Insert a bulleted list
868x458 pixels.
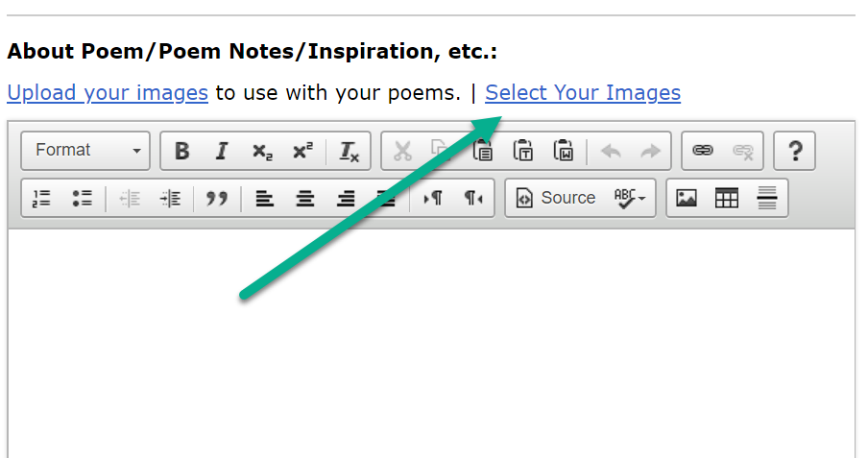[x=82, y=198]
